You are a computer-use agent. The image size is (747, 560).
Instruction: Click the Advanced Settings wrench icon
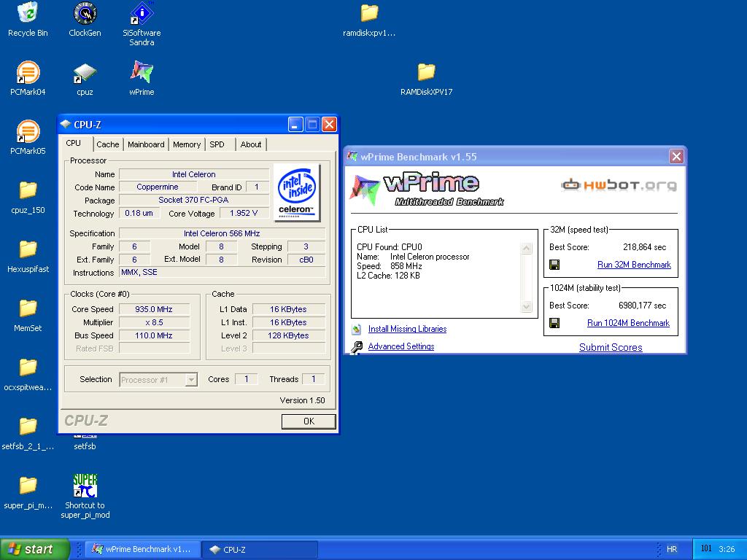[356, 347]
